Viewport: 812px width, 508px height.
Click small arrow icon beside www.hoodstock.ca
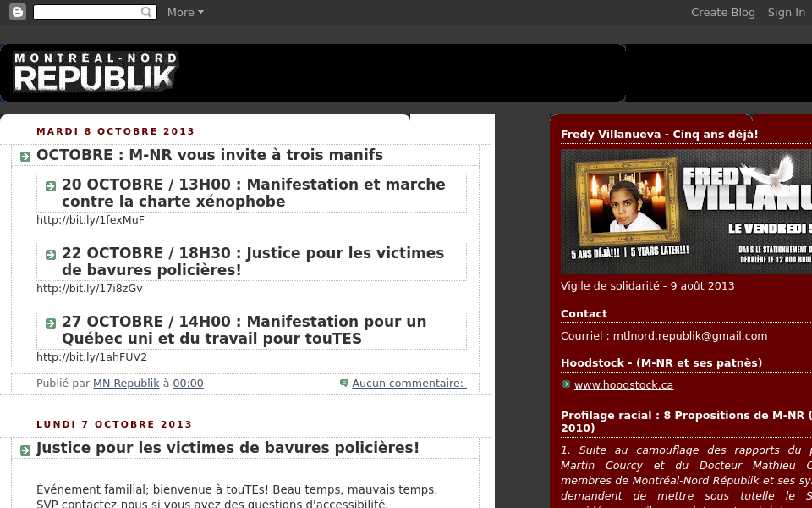pyautogui.click(x=566, y=384)
